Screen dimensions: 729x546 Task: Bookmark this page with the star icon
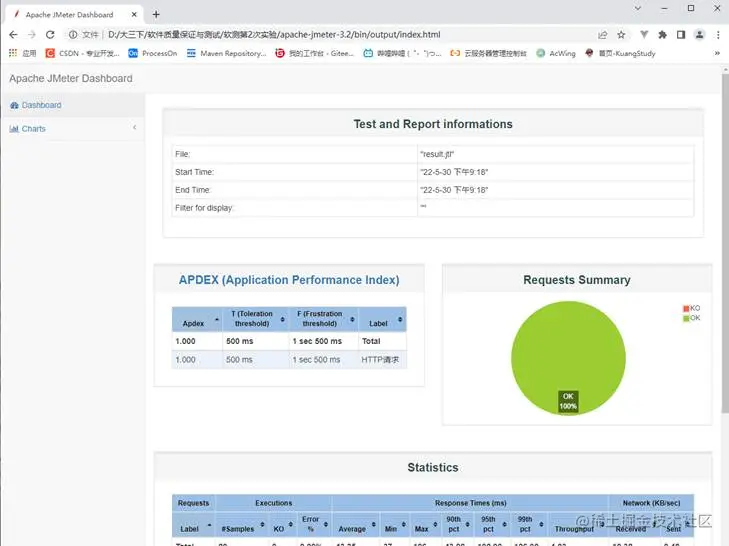(621, 35)
